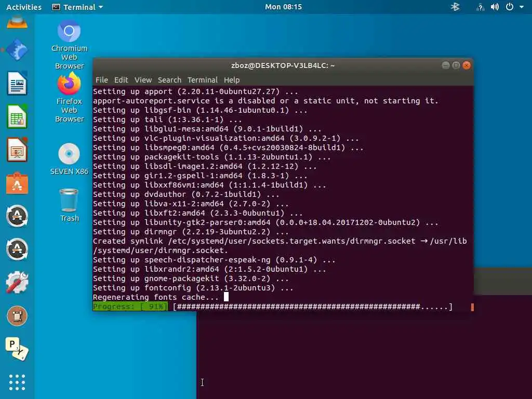Expand the system menu arrow
The width and height of the screenshot is (532, 399).
[x=522, y=7]
